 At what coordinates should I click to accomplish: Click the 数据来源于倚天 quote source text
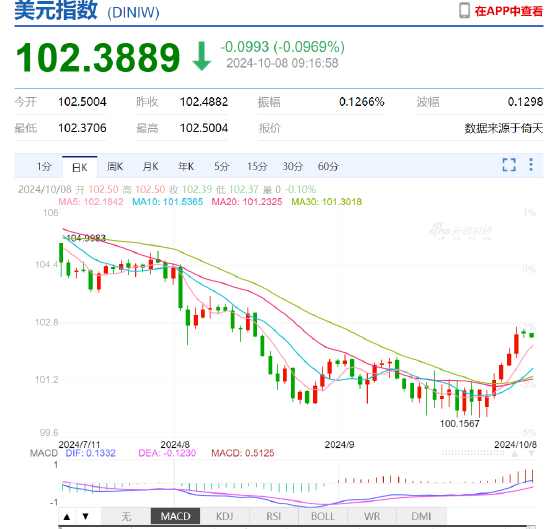click(x=504, y=128)
